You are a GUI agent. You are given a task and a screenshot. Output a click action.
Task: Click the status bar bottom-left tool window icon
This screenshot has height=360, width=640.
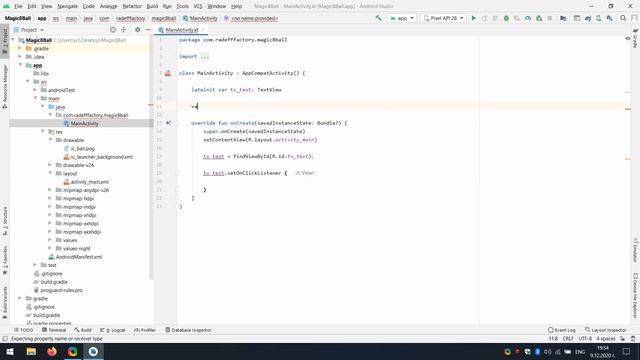5,339
